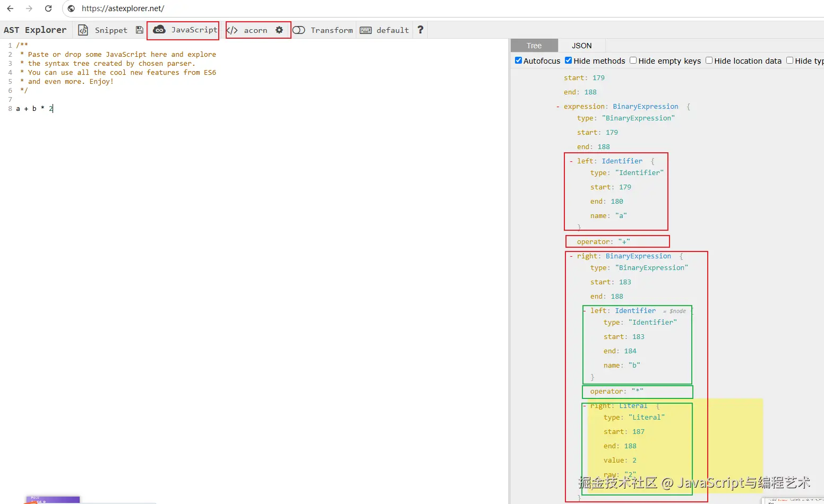
Task: Uncheck Hide methods checkbox
Action: click(x=569, y=60)
